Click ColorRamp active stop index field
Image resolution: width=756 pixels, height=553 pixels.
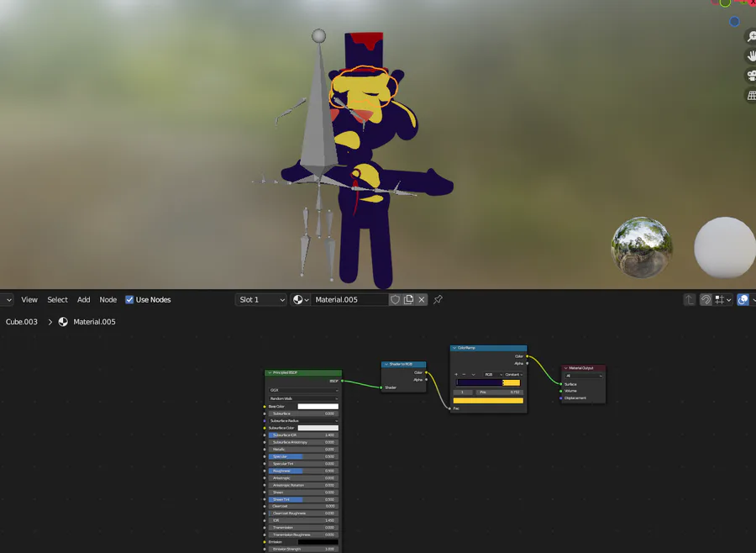[x=463, y=392]
